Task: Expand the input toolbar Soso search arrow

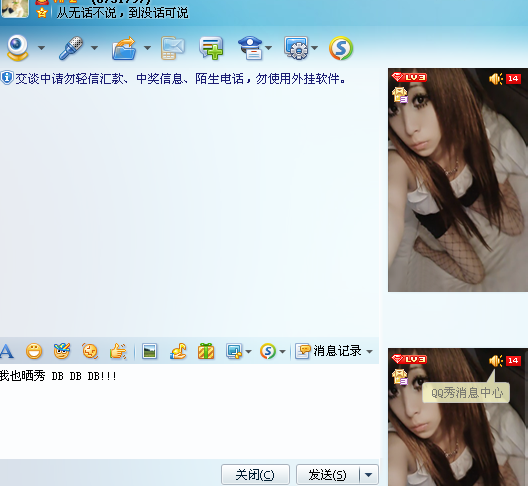Action: [283, 352]
